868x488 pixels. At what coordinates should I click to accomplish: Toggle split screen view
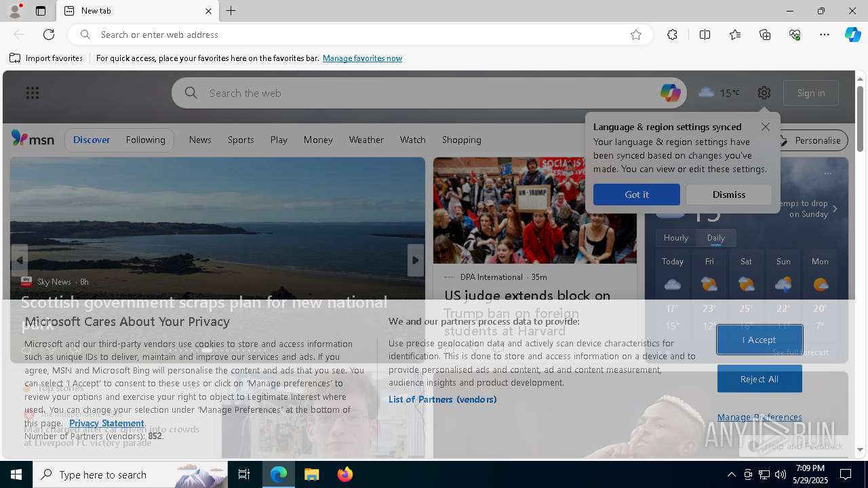tap(705, 35)
